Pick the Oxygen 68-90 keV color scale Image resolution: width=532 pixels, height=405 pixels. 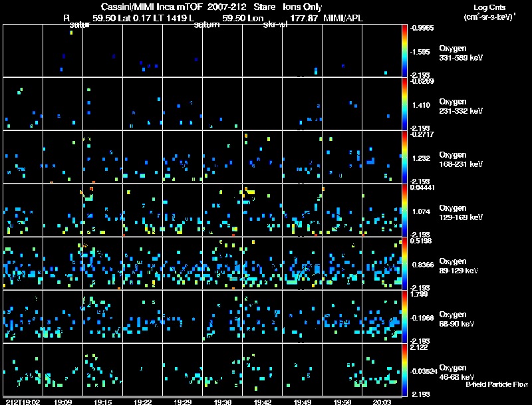point(404,317)
